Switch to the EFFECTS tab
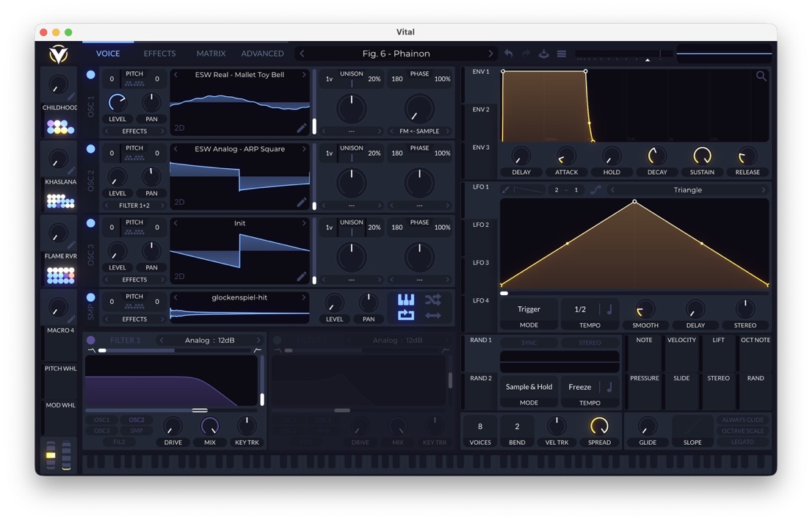 coord(159,54)
